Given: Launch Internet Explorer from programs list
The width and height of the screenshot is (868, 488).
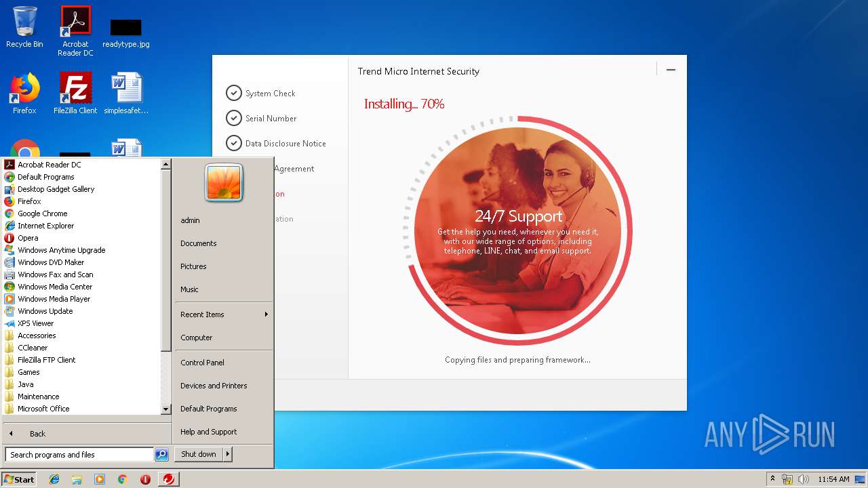Looking at the screenshot, I should (x=82, y=226).
